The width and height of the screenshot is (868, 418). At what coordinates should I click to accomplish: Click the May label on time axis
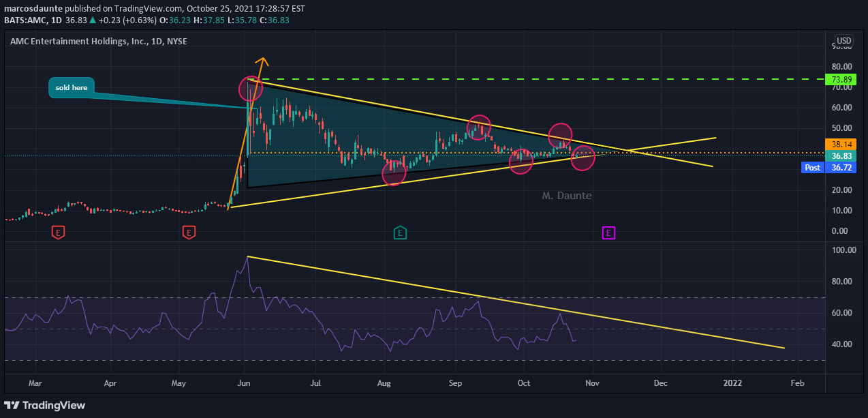pyautogui.click(x=179, y=383)
